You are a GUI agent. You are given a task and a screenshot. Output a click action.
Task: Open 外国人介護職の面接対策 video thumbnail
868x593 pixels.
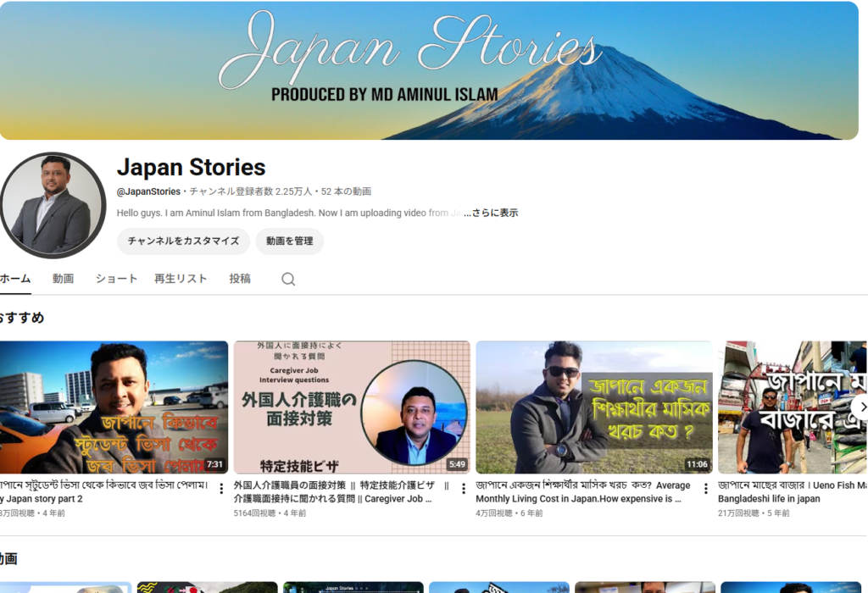point(352,407)
